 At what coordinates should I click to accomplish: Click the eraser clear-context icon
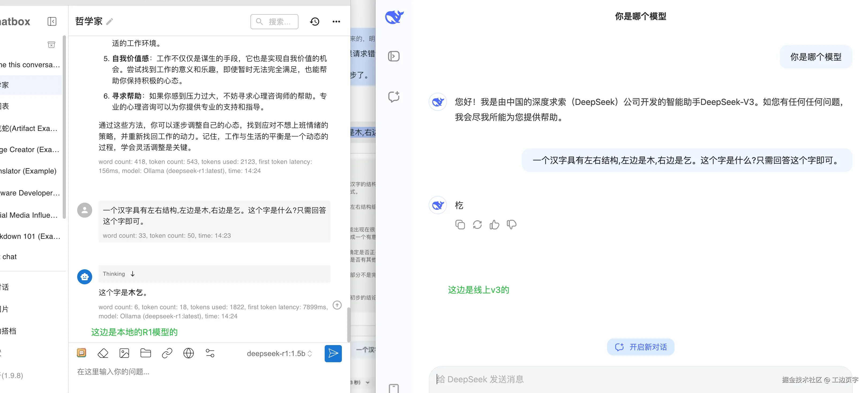[103, 353]
